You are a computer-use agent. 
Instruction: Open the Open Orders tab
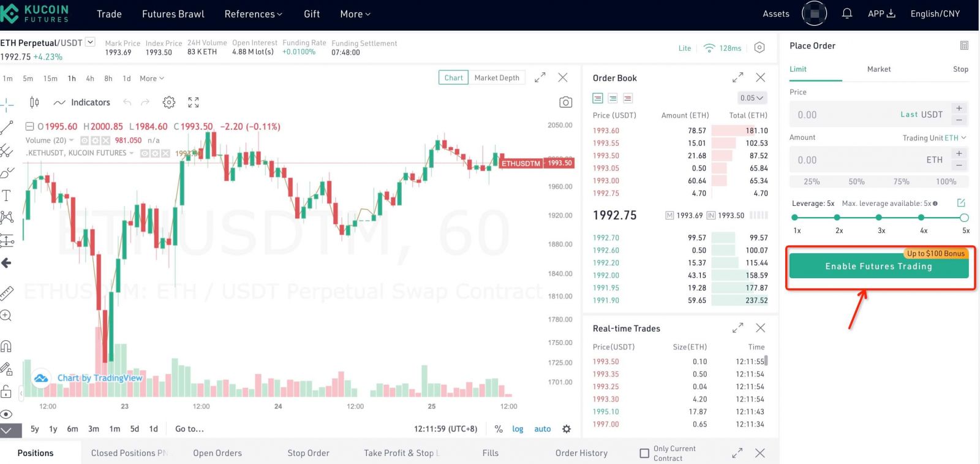[217, 453]
